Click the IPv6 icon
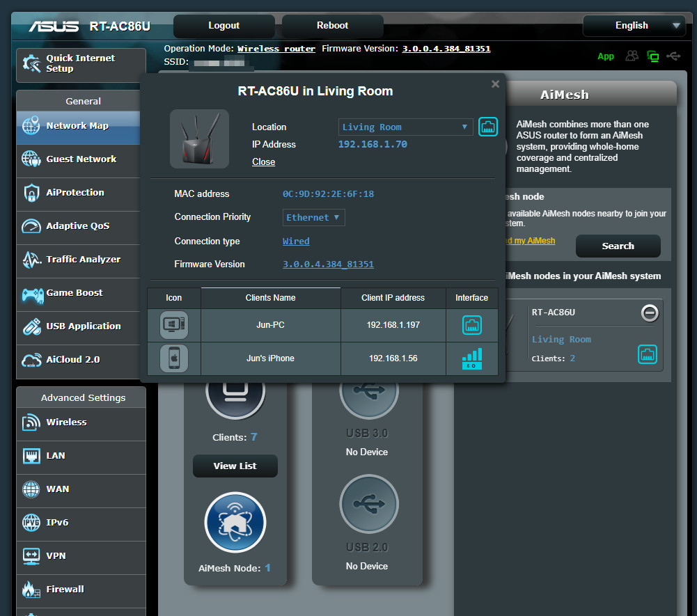The height and width of the screenshot is (616, 697). click(x=31, y=523)
